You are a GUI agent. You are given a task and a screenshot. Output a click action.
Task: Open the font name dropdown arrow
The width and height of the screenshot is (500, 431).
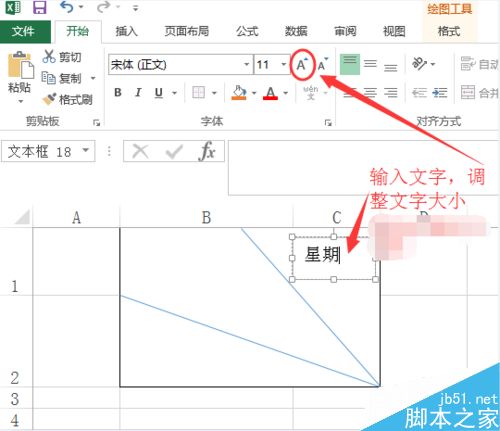point(247,64)
